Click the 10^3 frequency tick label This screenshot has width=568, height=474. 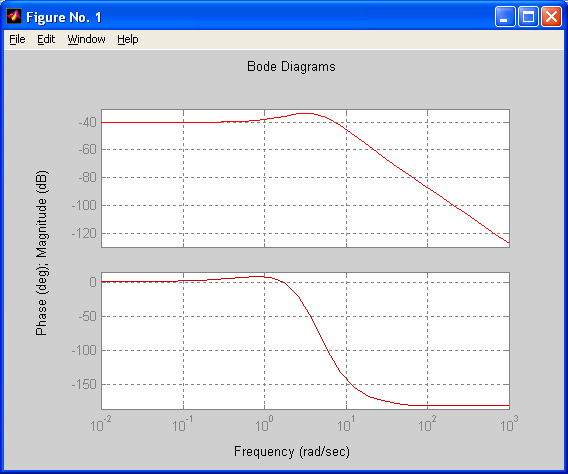pyautogui.click(x=509, y=424)
